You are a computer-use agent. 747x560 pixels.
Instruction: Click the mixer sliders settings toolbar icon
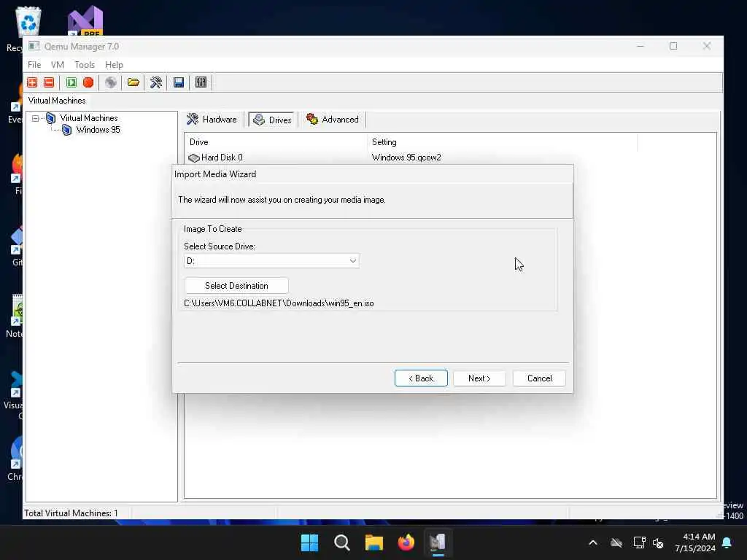[x=201, y=82]
